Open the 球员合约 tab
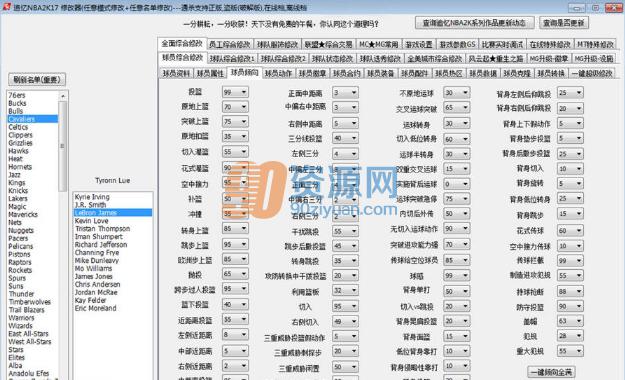 [346, 73]
